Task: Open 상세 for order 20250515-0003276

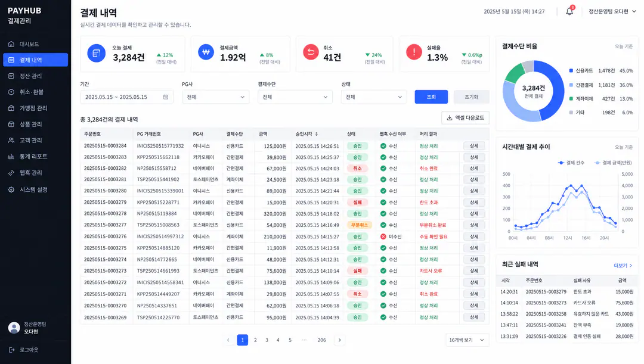Action: 474,237
